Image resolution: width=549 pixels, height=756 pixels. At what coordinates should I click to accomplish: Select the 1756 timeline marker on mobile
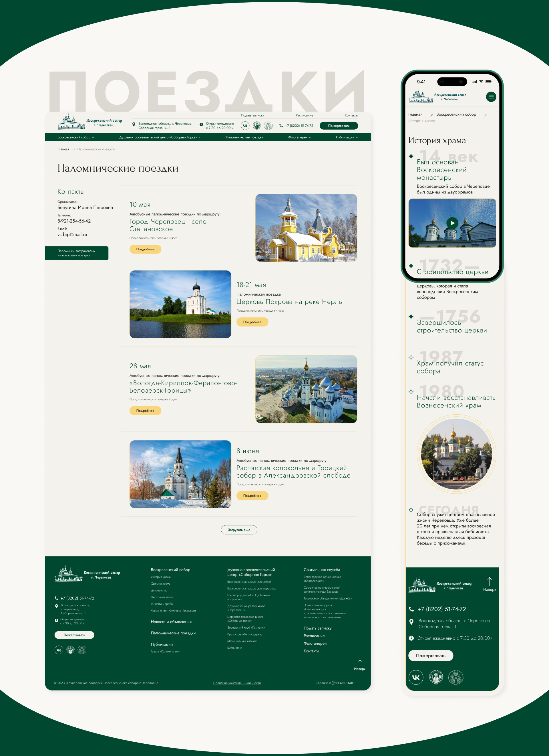pyautogui.click(x=411, y=316)
